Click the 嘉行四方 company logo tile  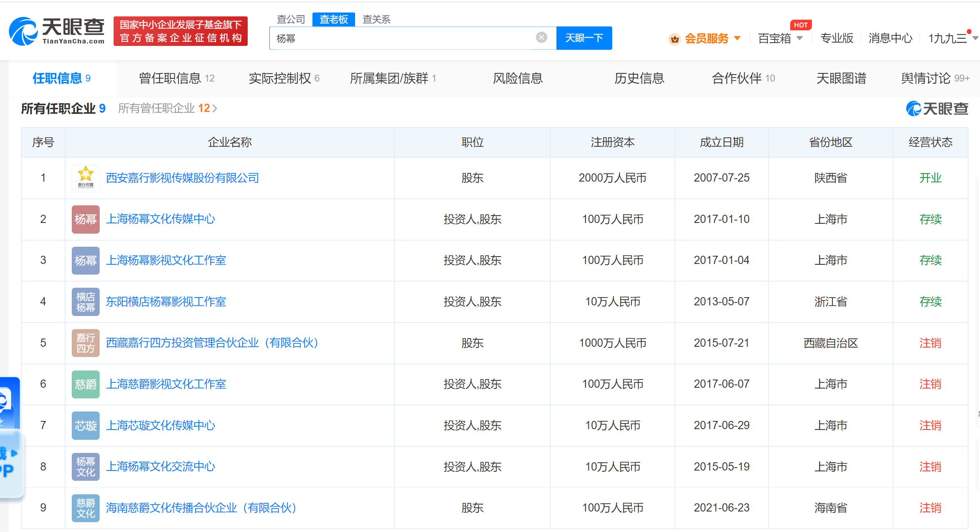coord(85,343)
